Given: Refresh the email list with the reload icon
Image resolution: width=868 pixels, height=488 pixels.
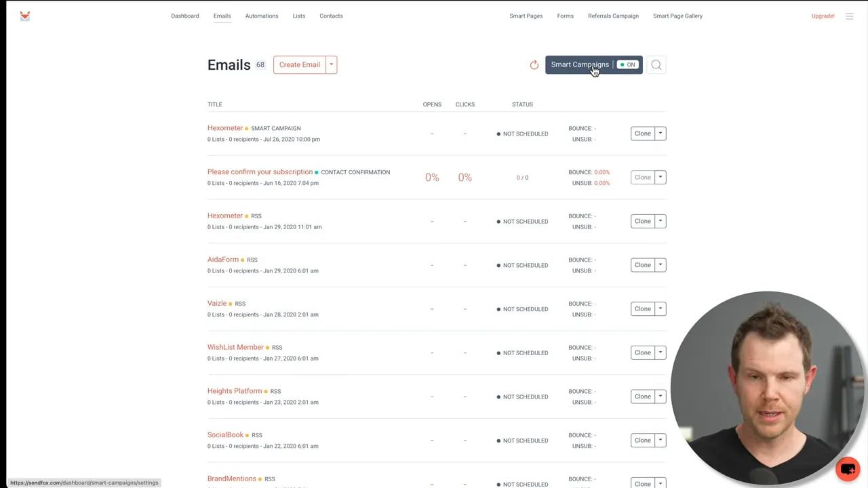Looking at the screenshot, I should pos(534,64).
